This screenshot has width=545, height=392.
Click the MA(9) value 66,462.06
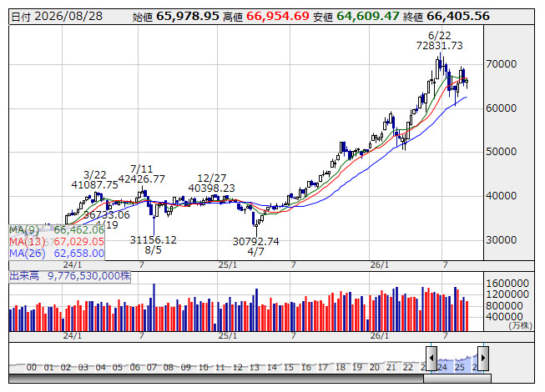coord(79,230)
